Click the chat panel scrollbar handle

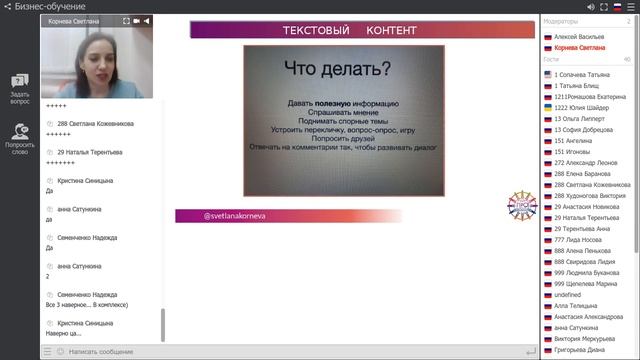pos(163,325)
